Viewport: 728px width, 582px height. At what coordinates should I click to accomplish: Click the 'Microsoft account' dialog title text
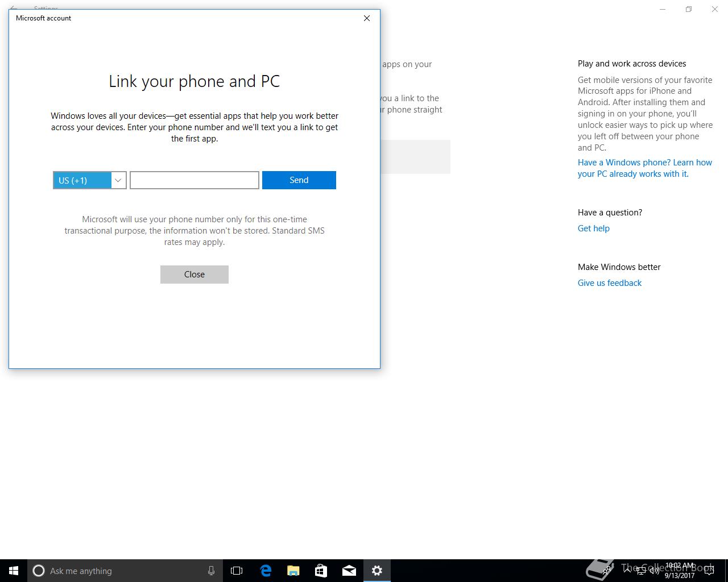(x=44, y=18)
